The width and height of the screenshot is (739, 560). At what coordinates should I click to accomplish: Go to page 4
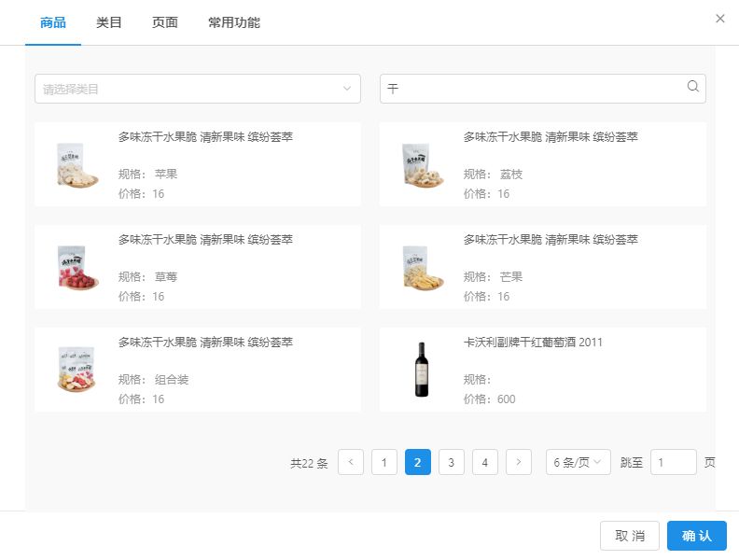point(485,462)
